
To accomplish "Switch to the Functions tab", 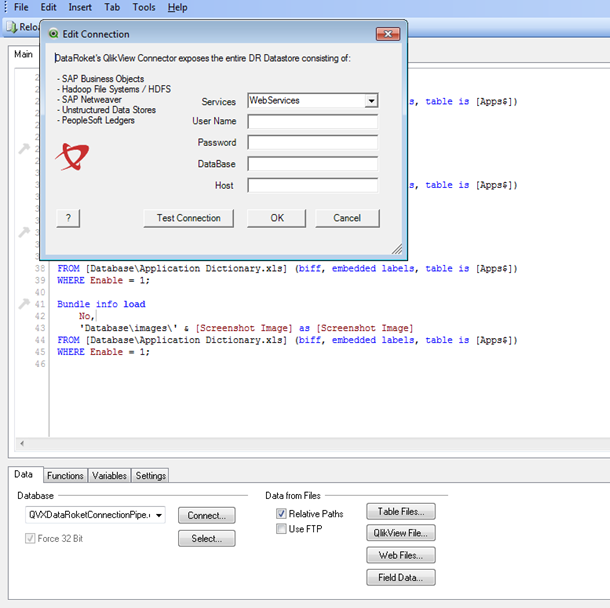I will click(65, 476).
